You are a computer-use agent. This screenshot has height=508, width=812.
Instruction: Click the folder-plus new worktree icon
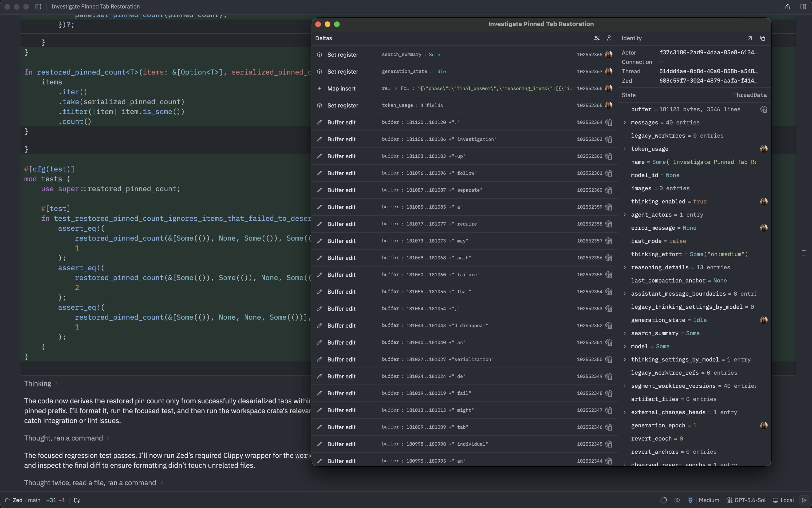tap(77, 500)
